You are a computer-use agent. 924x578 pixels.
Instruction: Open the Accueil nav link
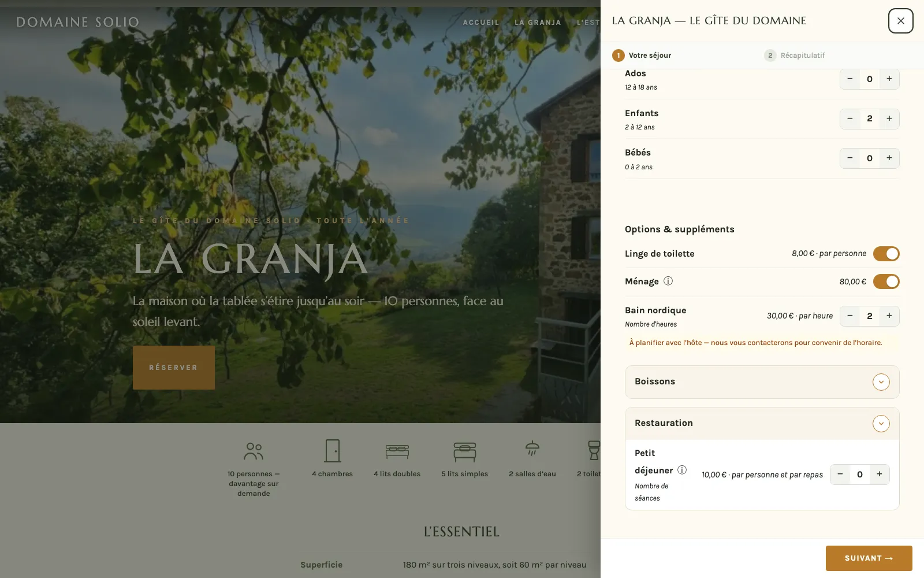point(481,23)
